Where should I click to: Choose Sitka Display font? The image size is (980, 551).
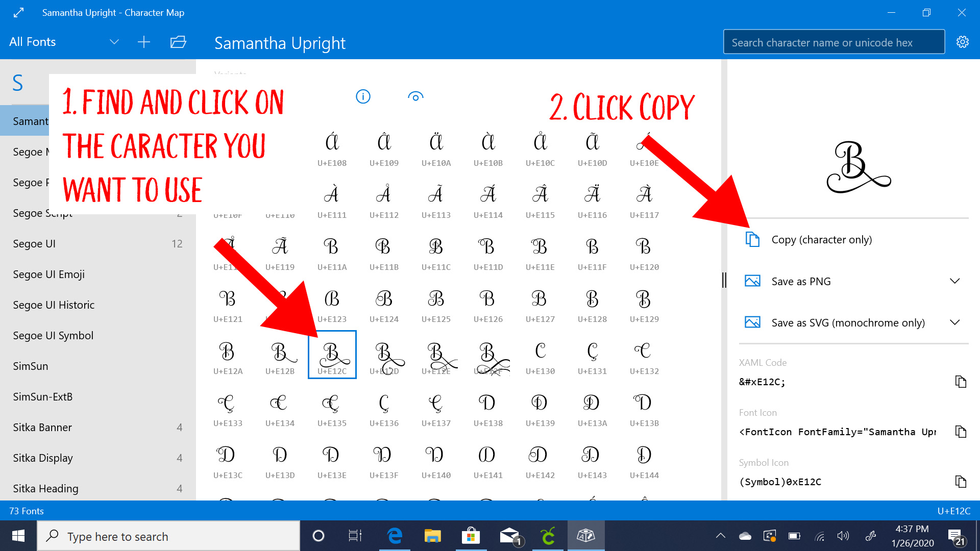click(x=97, y=458)
